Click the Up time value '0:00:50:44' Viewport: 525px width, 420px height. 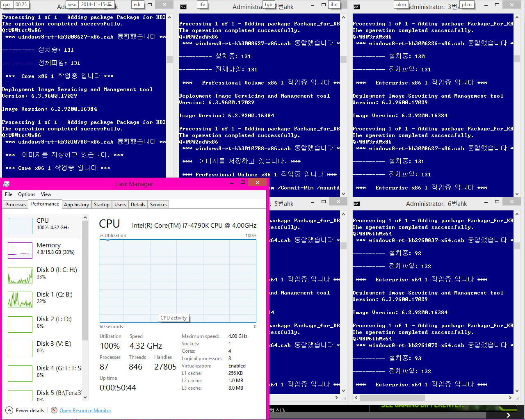[x=118, y=388]
